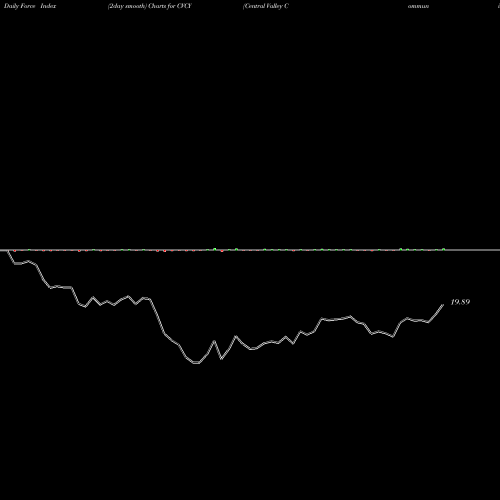Click the 19.89 value label
Viewport: 500px width, 500px height.
460,302
